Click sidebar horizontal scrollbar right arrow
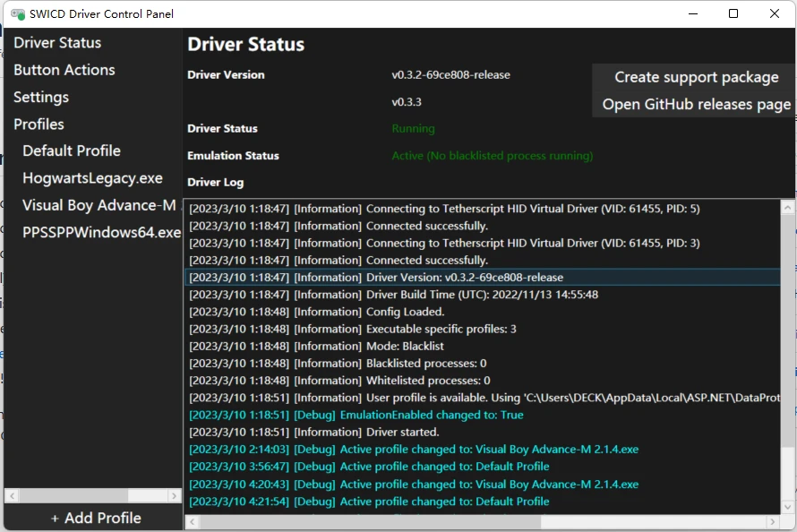 (x=175, y=495)
